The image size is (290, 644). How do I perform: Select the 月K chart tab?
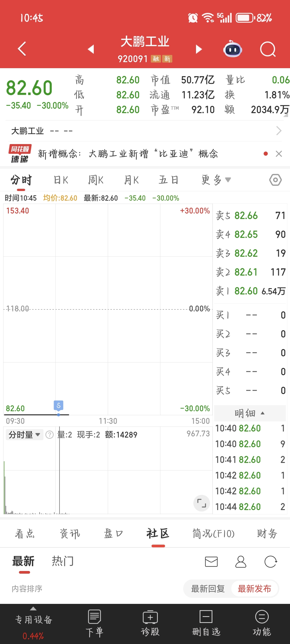[x=131, y=180]
